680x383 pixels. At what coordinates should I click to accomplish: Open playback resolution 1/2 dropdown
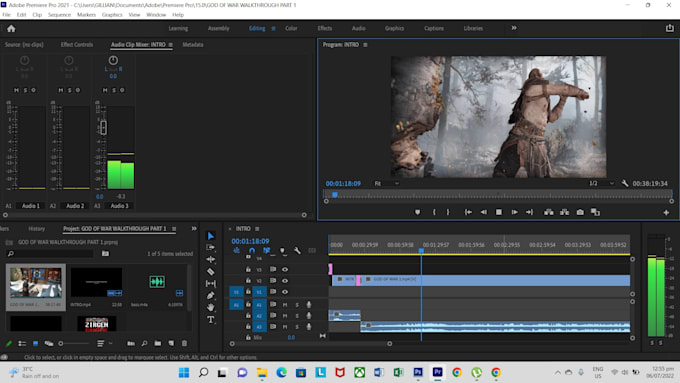click(601, 183)
